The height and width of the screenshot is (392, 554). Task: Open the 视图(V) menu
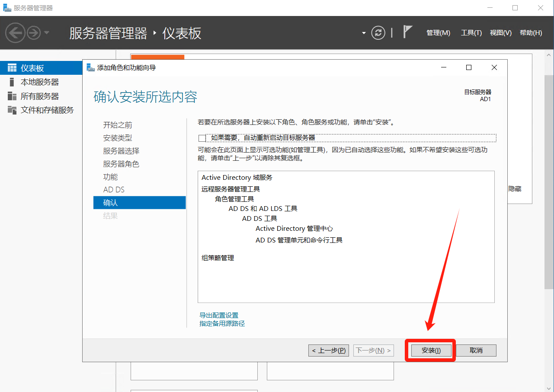click(500, 33)
